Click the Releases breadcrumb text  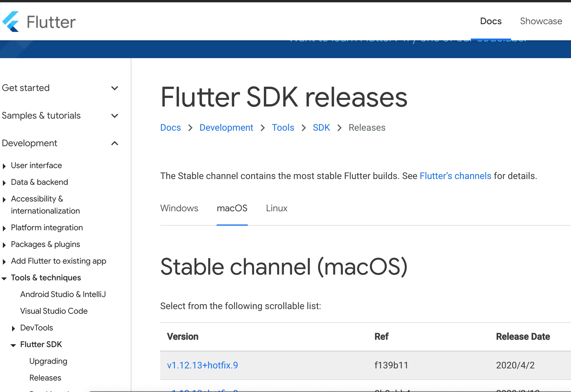[x=367, y=128]
